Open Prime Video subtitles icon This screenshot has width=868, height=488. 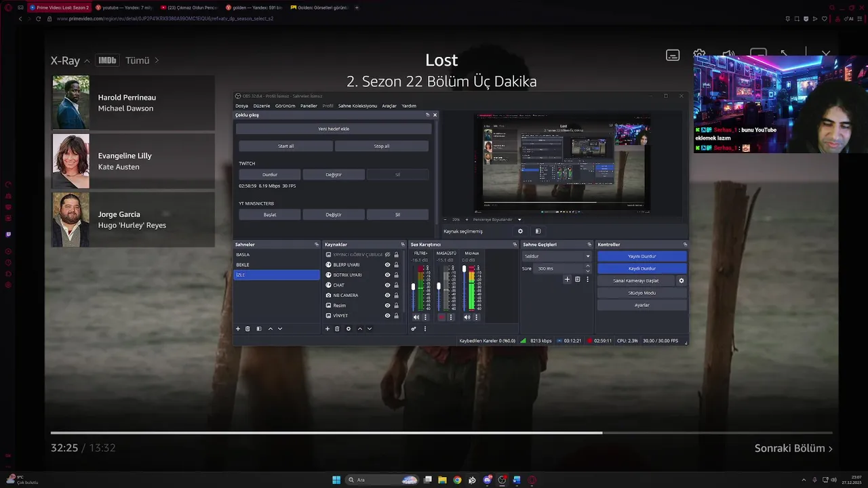[x=673, y=56]
